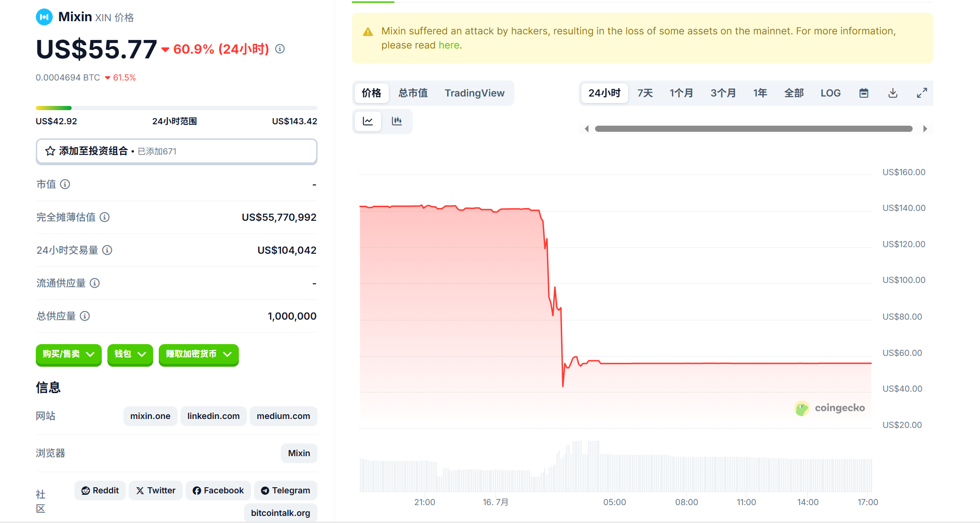Click the 24小时范围 price range bar
The width and height of the screenshot is (980, 523).
(x=177, y=108)
